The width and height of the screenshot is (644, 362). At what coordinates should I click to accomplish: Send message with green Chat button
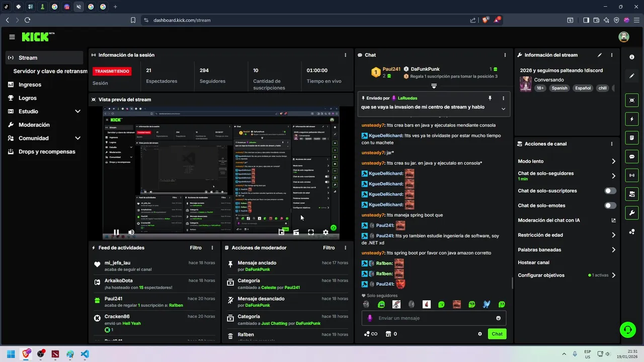[497, 334]
